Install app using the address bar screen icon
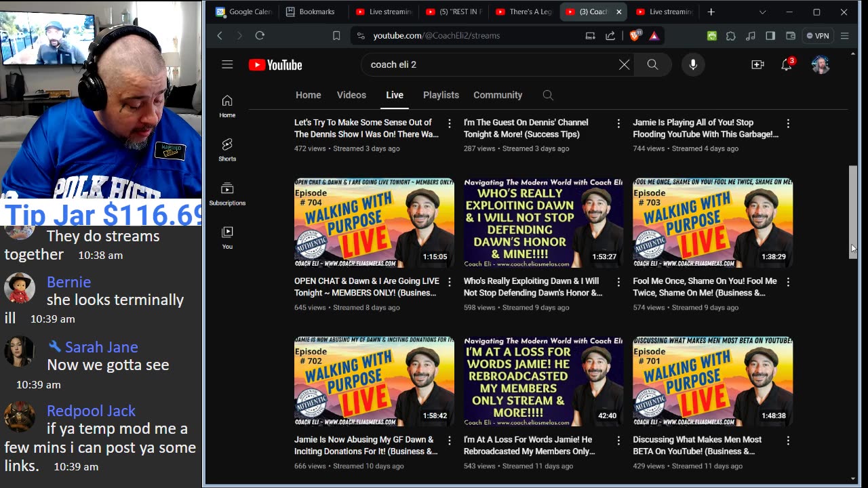The height and width of the screenshot is (488, 868). [590, 35]
